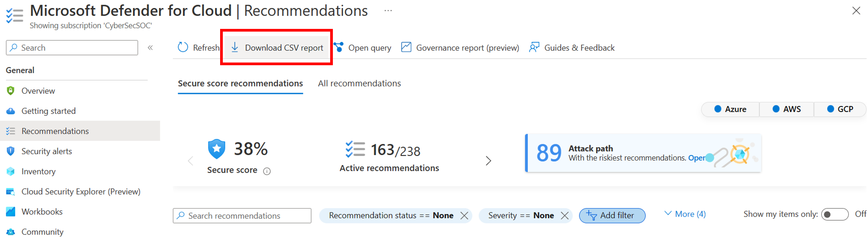The width and height of the screenshot is (868, 240).
Task: Click the Guides & Feedback person icon
Action: pyautogui.click(x=534, y=47)
